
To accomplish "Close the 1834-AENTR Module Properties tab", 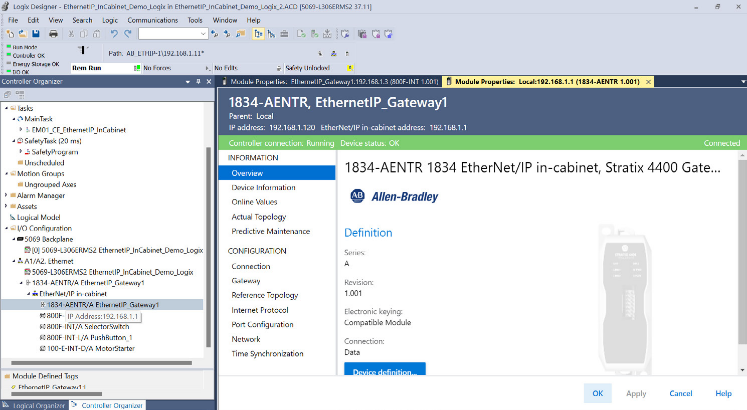I will click(648, 82).
